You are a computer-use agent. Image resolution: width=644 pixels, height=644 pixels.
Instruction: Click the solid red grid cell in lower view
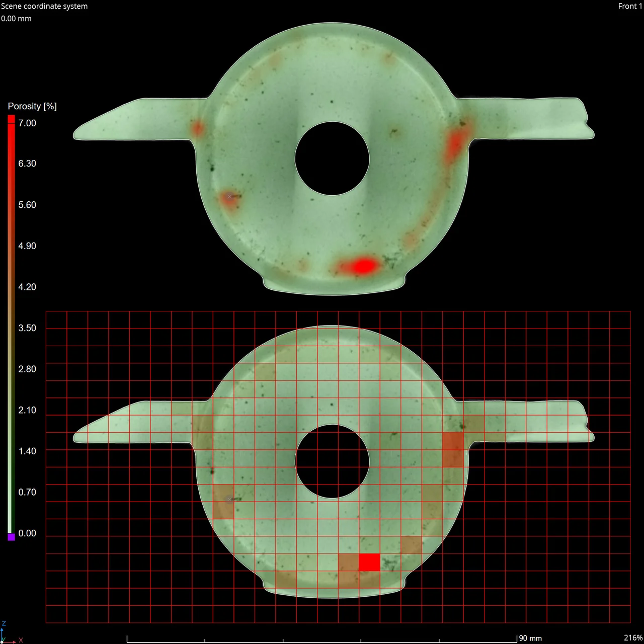point(369,562)
